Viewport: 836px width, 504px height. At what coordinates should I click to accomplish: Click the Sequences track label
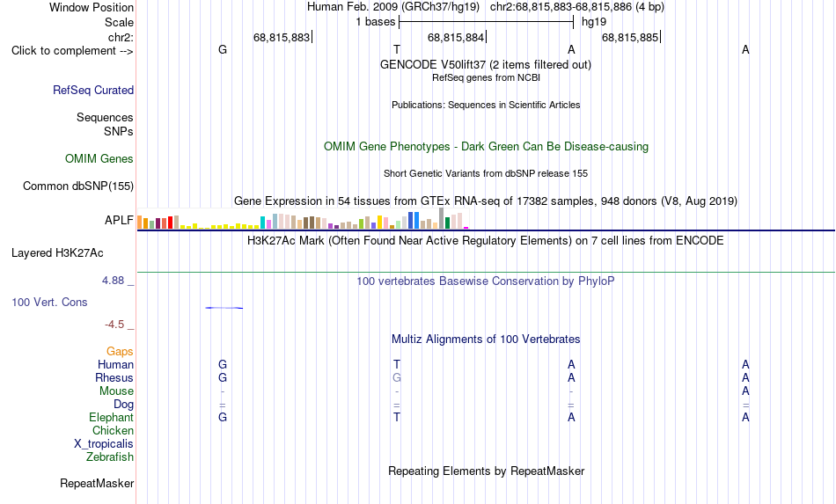coord(105,117)
